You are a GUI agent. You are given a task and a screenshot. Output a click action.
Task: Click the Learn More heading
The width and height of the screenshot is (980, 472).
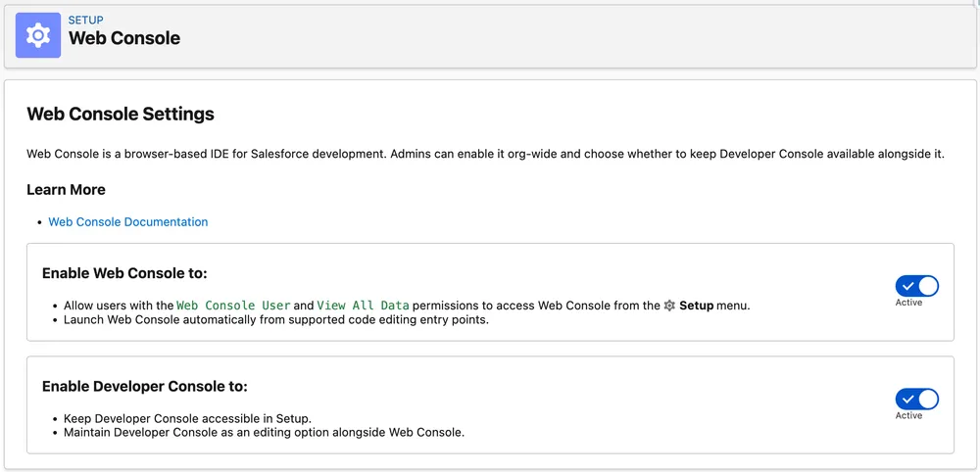click(x=67, y=190)
